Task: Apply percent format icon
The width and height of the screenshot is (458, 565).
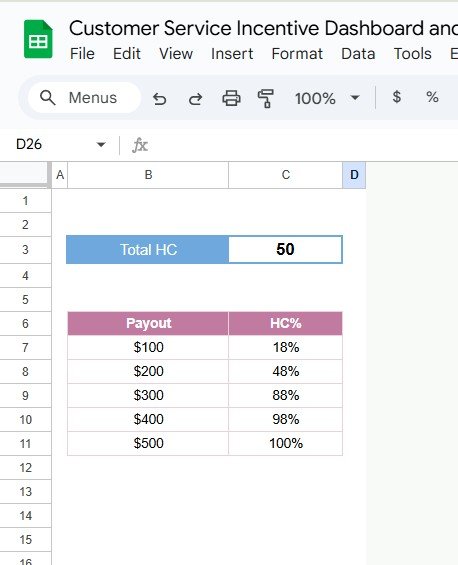Action: [432, 97]
